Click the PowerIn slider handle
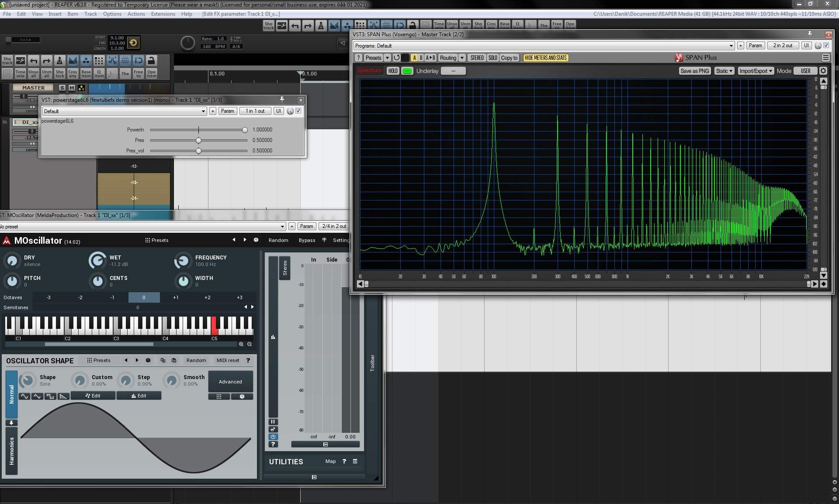Viewport: 839px width, 504px height. pos(245,130)
